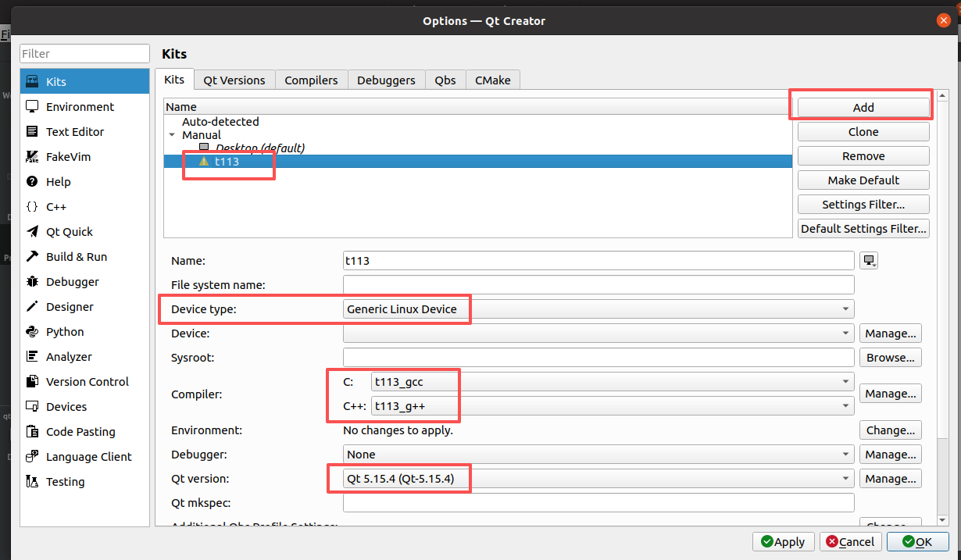Click the FakeVim icon in sidebar
Screen dimensions: 961x560
pos(32,157)
